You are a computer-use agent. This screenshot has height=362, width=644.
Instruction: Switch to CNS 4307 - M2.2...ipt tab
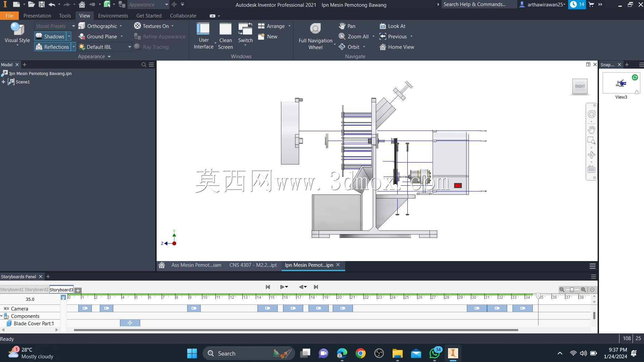click(x=253, y=265)
